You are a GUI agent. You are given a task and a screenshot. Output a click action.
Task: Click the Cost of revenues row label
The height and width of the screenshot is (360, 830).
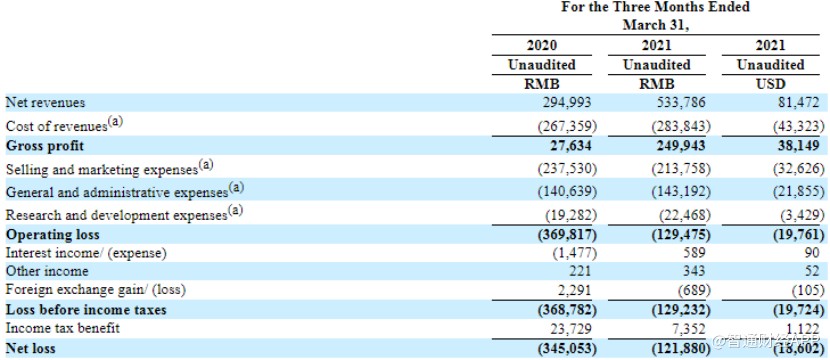coord(64,125)
